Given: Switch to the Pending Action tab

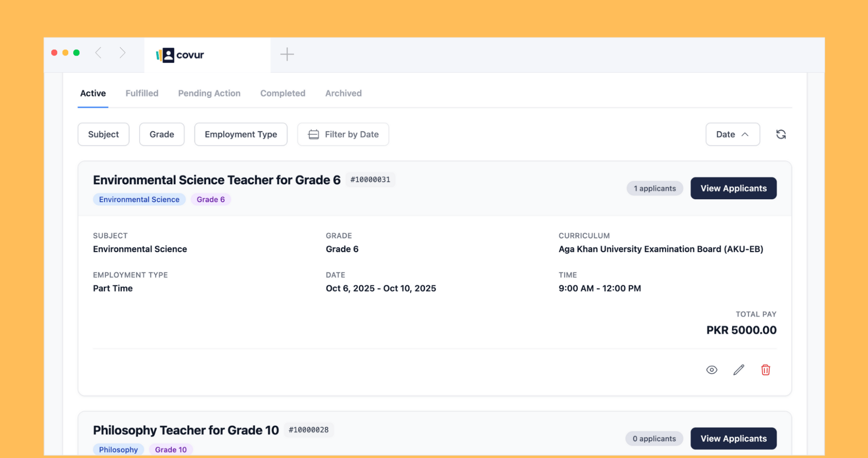Looking at the screenshot, I should click(209, 93).
